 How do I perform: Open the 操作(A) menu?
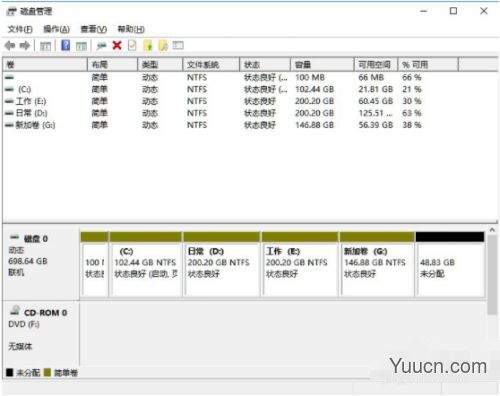(57, 29)
